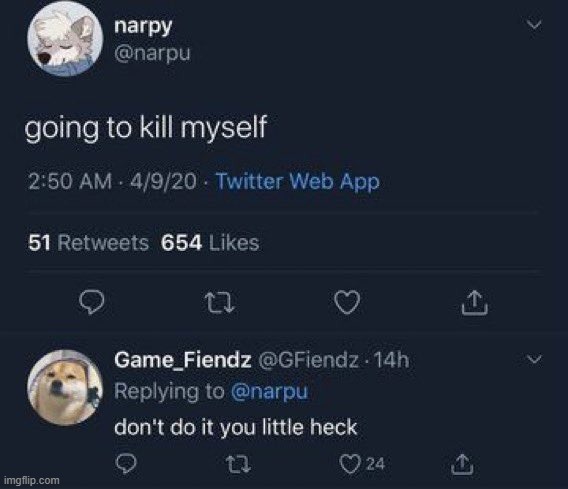Share Game_Fiendz's reply
The width and height of the screenshot is (568, 489).
(462, 464)
